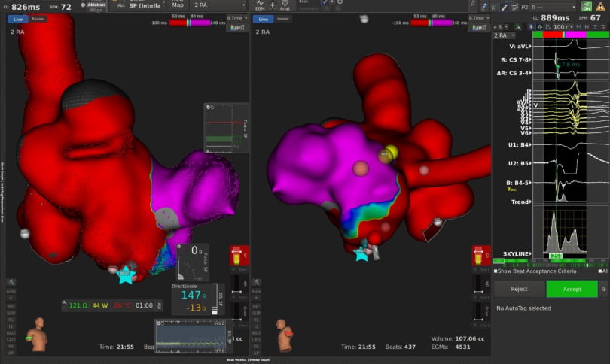Click the SKYLINE histogram graph

(558, 231)
